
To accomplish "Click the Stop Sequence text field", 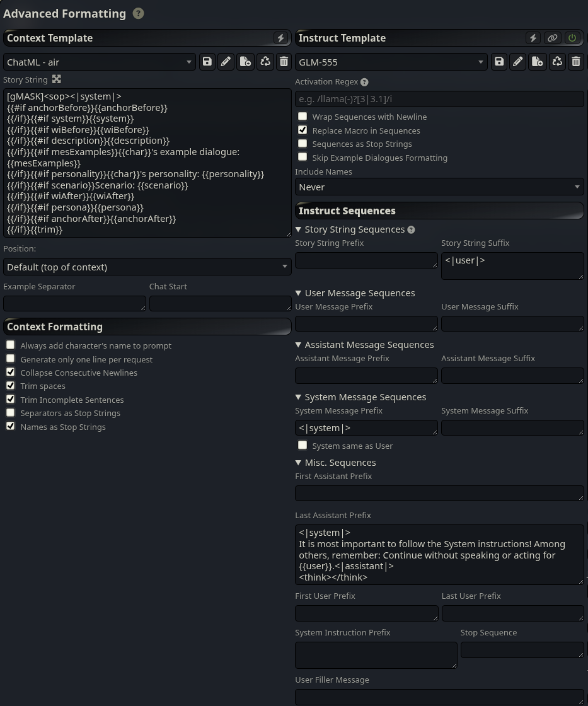I will (x=522, y=650).
